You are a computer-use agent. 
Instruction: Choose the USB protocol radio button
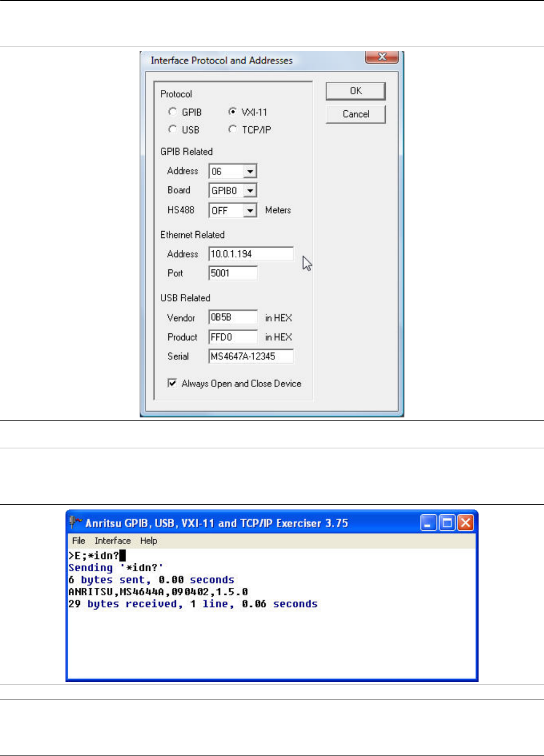(x=172, y=129)
